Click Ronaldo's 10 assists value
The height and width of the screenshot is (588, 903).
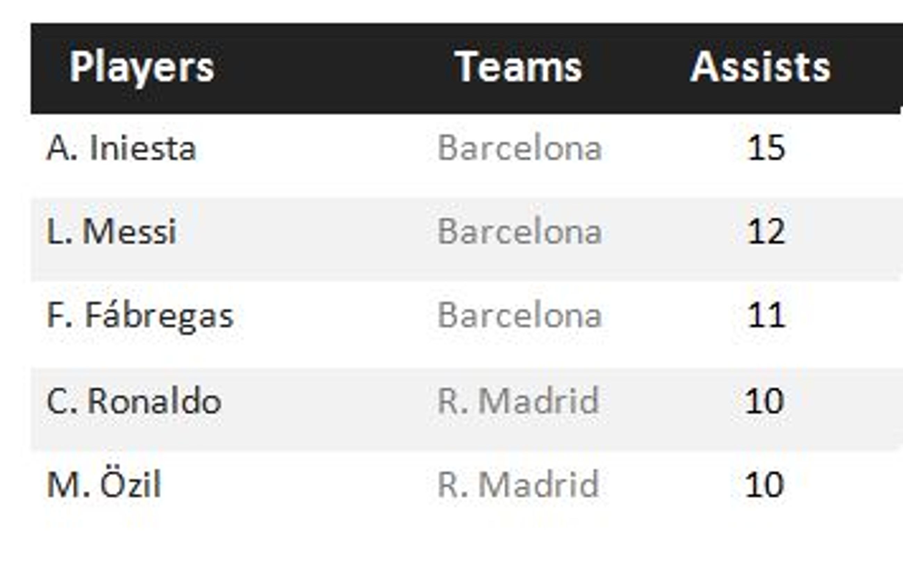pos(764,401)
